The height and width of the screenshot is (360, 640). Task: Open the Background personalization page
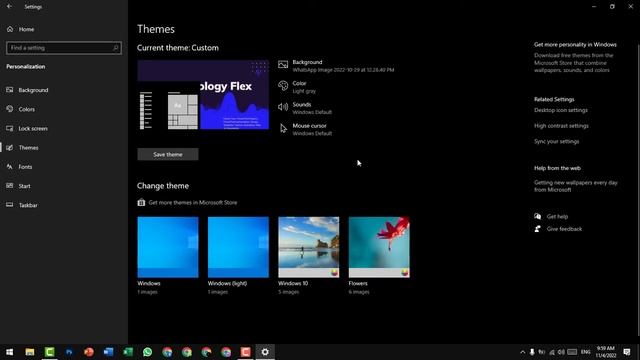coord(64,90)
